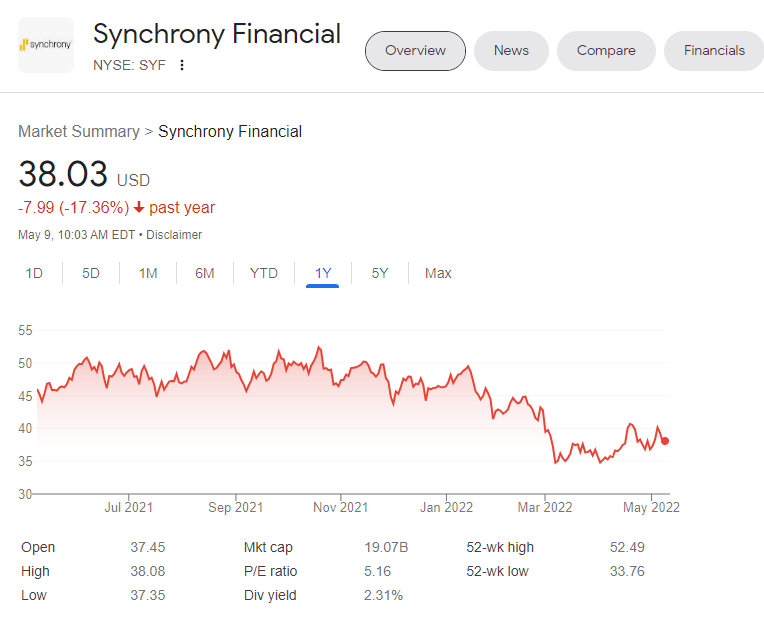
Task: Click the Jul 2021 axis label
Action: (129, 508)
